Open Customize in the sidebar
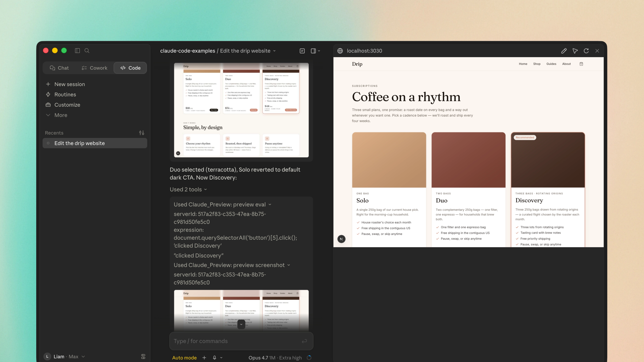Image resolution: width=644 pixels, height=362 pixels. [67, 105]
